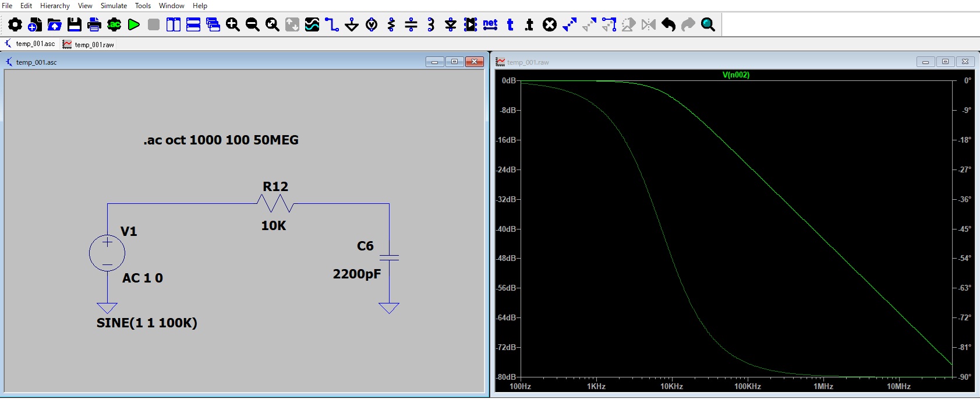The height and width of the screenshot is (399, 980).
Task: Pick the Capacitor component tool
Action: coord(411,24)
